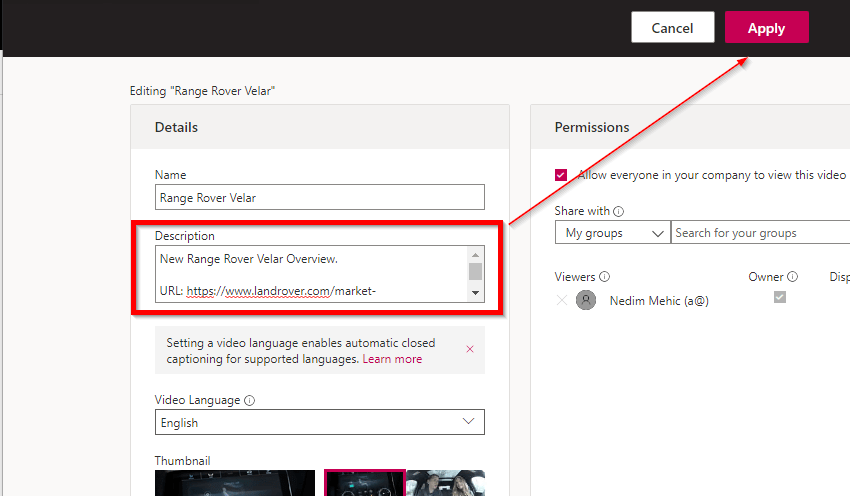The image size is (850, 496).
Task: Click the Apply button
Action: click(766, 28)
